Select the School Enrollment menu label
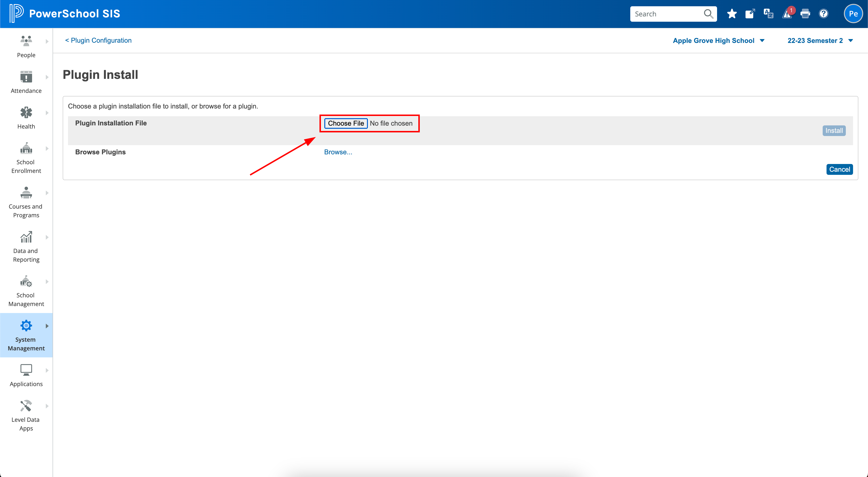This screenshot has width=868, height=477. (x=26, y=167)
